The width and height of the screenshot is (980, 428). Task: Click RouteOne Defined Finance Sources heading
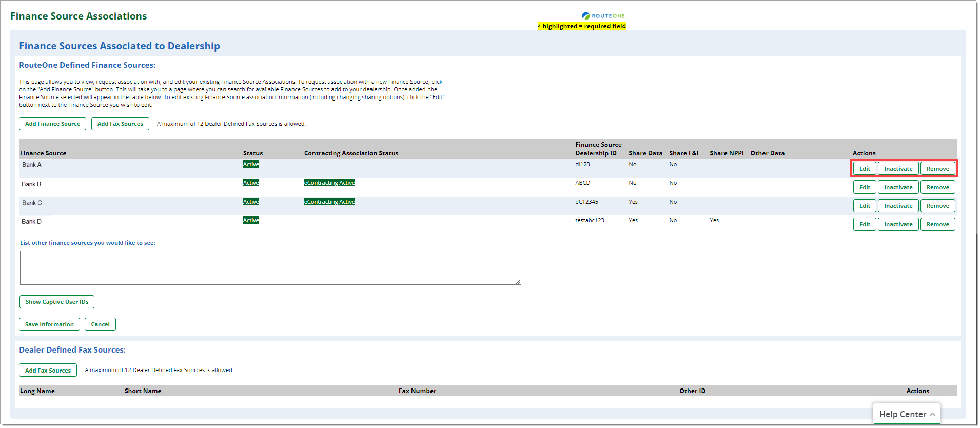coord(87,65)
